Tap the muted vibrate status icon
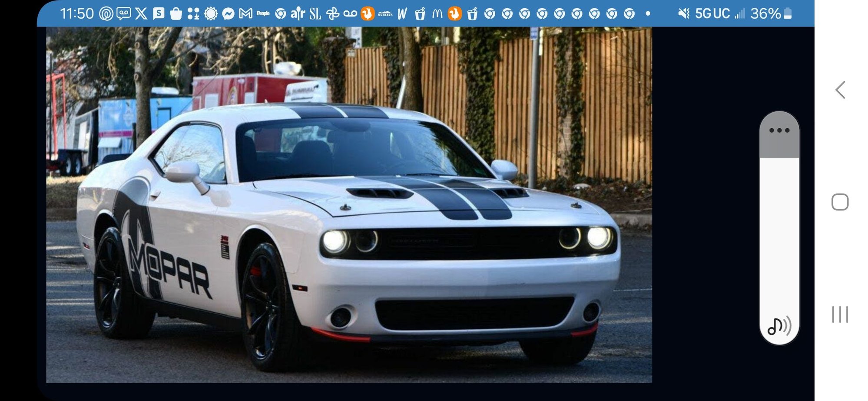Viewport: 868px width, 401px height. 684,14
